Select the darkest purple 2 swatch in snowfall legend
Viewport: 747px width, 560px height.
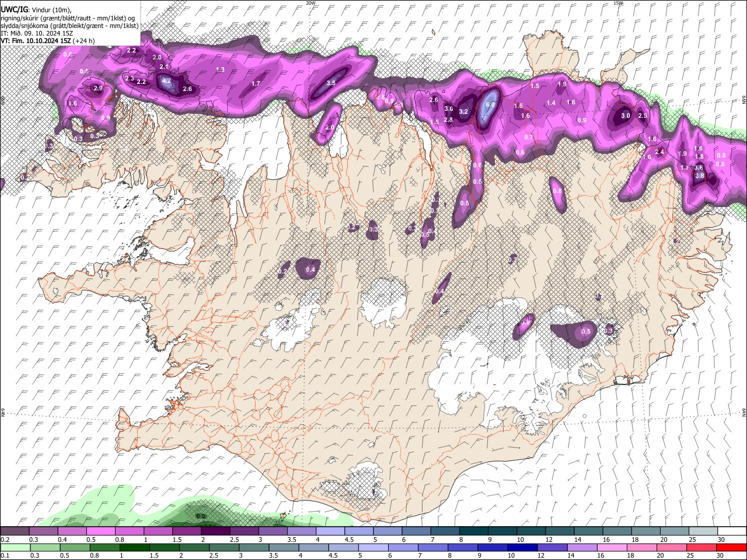[215, 531]
